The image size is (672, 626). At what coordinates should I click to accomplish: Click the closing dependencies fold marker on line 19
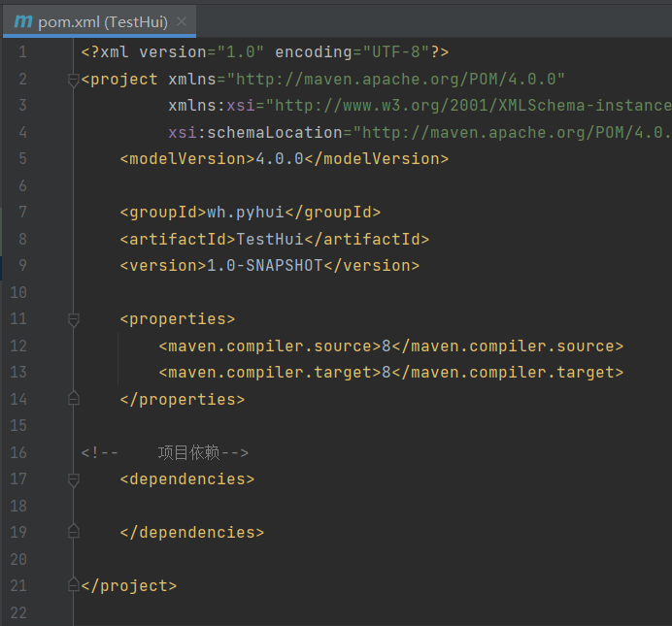pos(74,532)
